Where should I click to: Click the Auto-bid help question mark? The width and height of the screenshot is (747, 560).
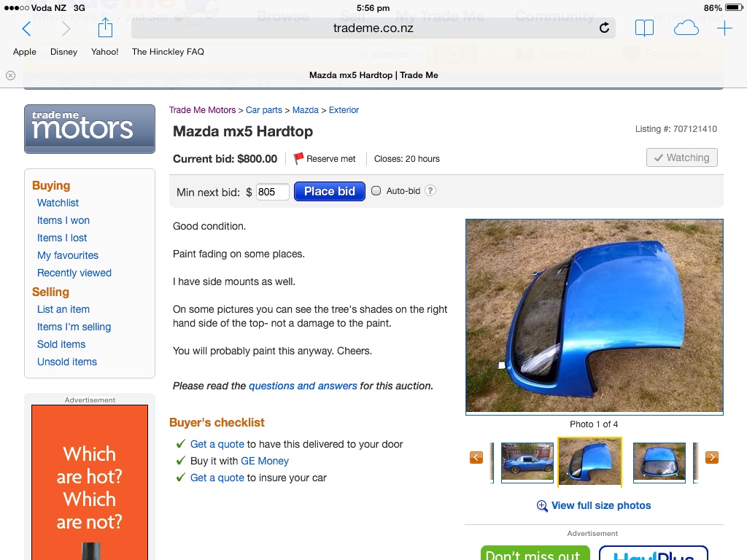430,191
